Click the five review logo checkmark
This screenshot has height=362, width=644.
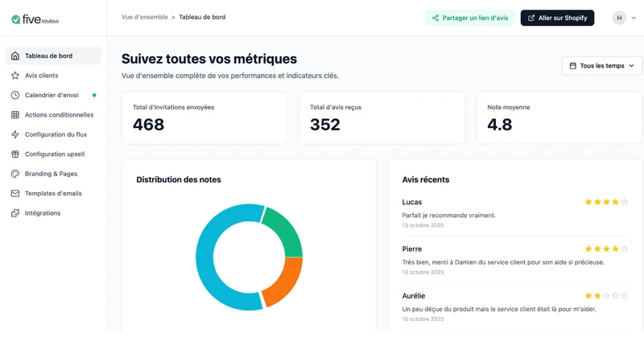(15, 19)
